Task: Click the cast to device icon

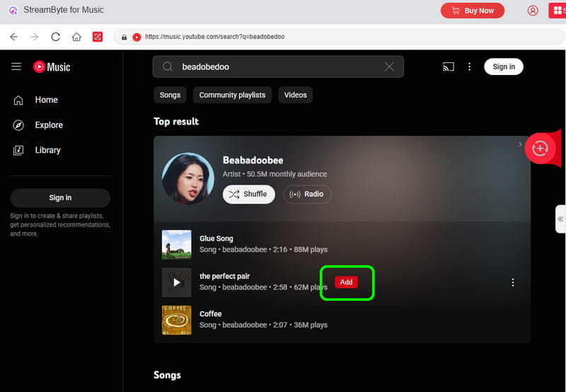Action: pos(448,67)
